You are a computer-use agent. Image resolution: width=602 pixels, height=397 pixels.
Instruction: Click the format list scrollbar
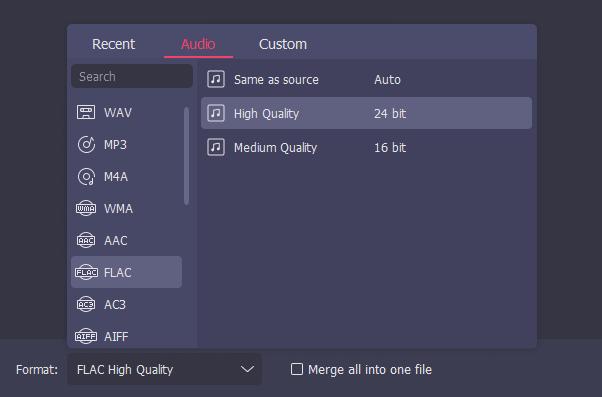[187, 156]
